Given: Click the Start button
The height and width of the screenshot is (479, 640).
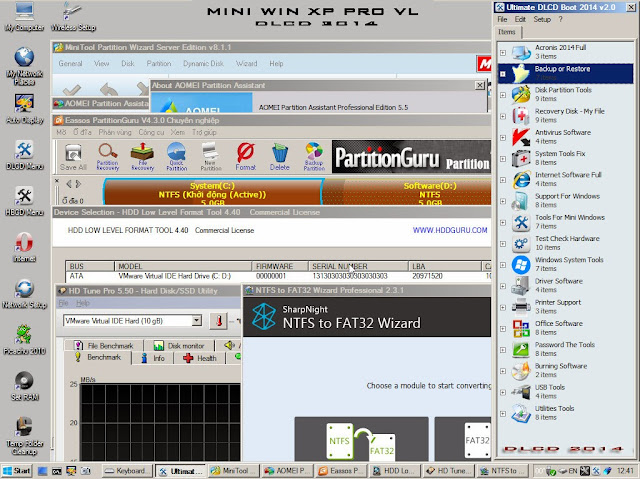Looking at the screenshot, I should click(x=17, y=471).
